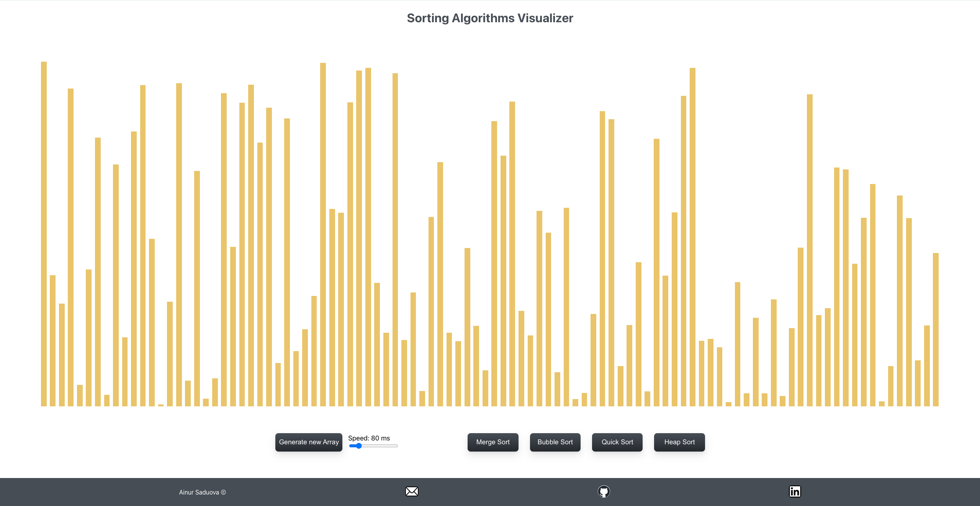Begin the Heap Sort animation
The image size is (980, 506).
click(x=679, y=442)
